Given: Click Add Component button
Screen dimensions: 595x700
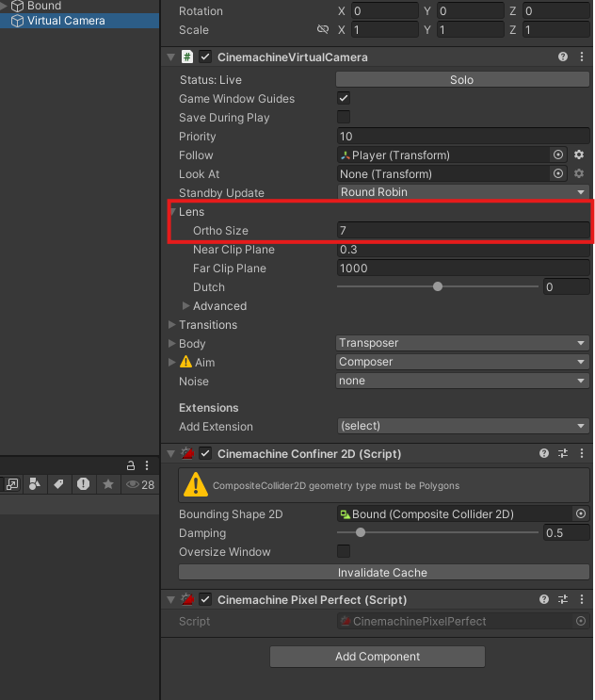Looking at the screenshot, I should pos(378,657).
